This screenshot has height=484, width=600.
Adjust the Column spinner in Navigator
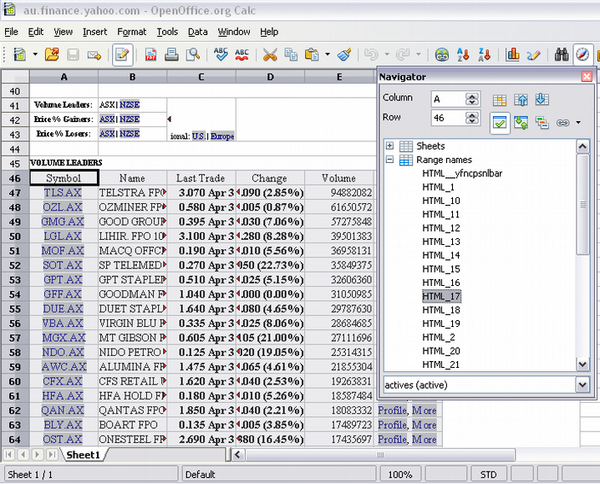472,99
